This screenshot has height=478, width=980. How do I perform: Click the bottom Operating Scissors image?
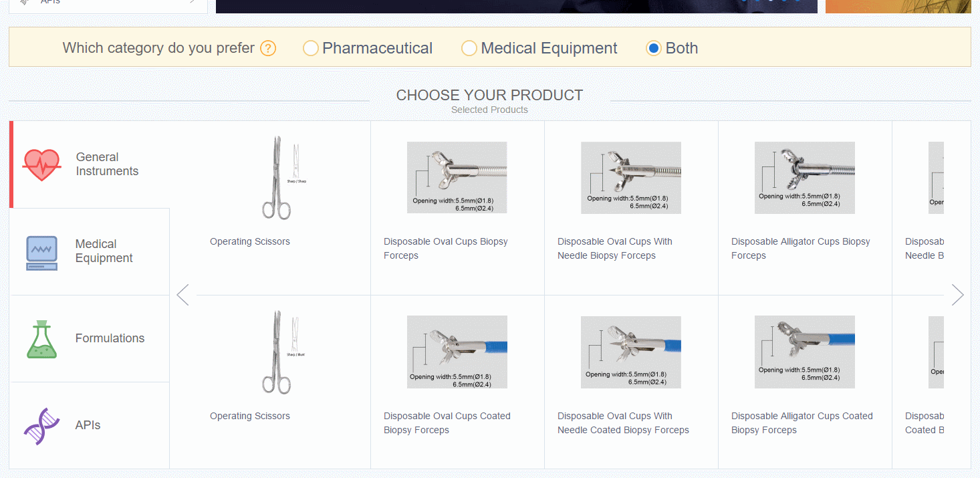tap(277, 352)
